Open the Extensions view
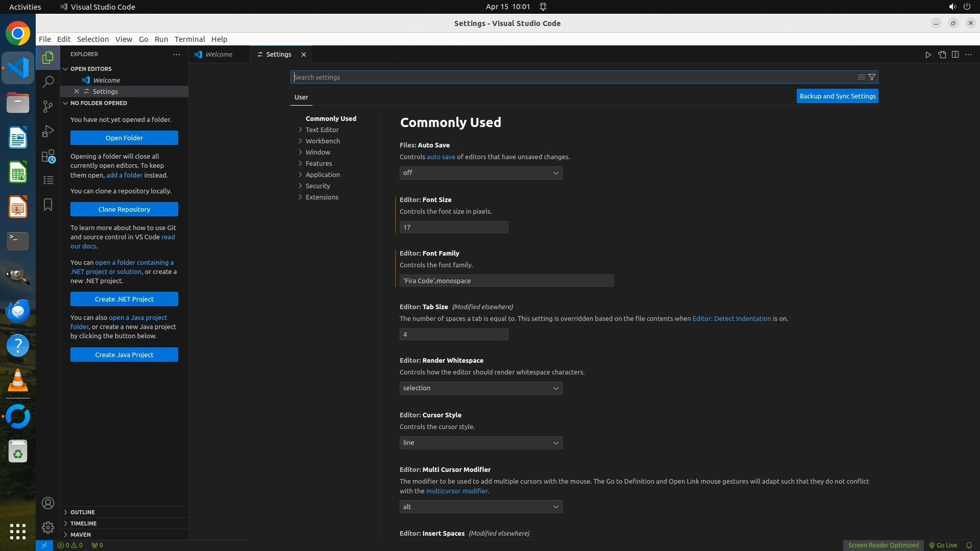 point(48,156)
